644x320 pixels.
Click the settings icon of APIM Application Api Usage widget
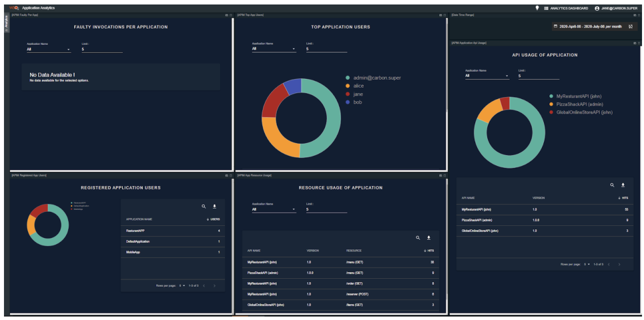(635, 43)
